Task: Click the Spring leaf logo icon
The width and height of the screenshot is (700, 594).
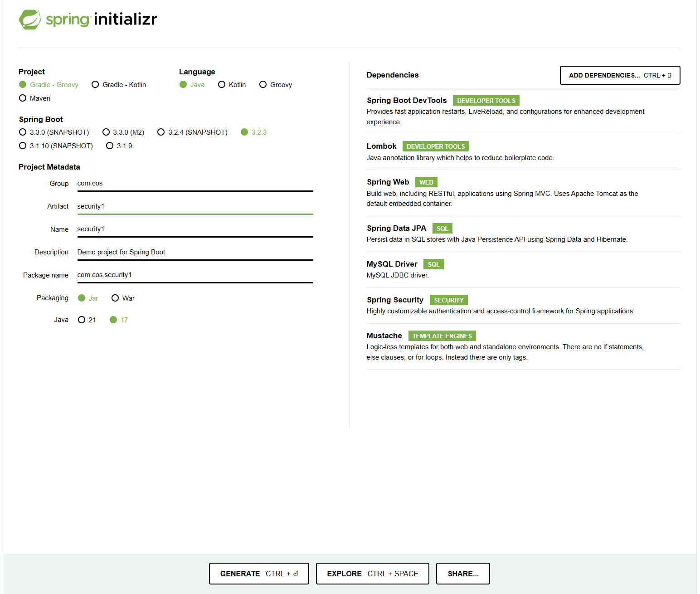Action: click(x=30, y=19)
